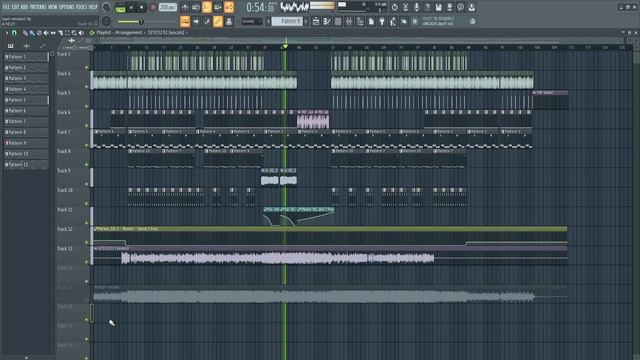Screen dimensions: 640x360
Task: Click the save floppy disk icon
Action: point(438,7)
